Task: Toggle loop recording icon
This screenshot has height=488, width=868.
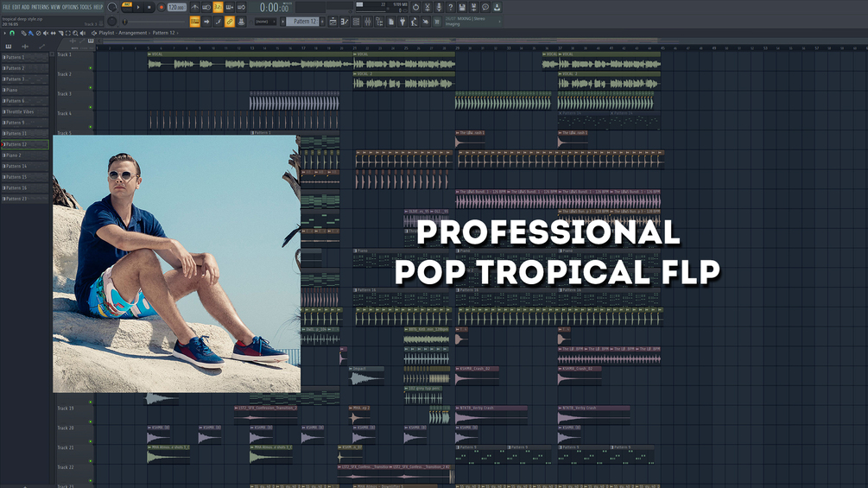Action: pyautogui.click(x=241, y=7)
